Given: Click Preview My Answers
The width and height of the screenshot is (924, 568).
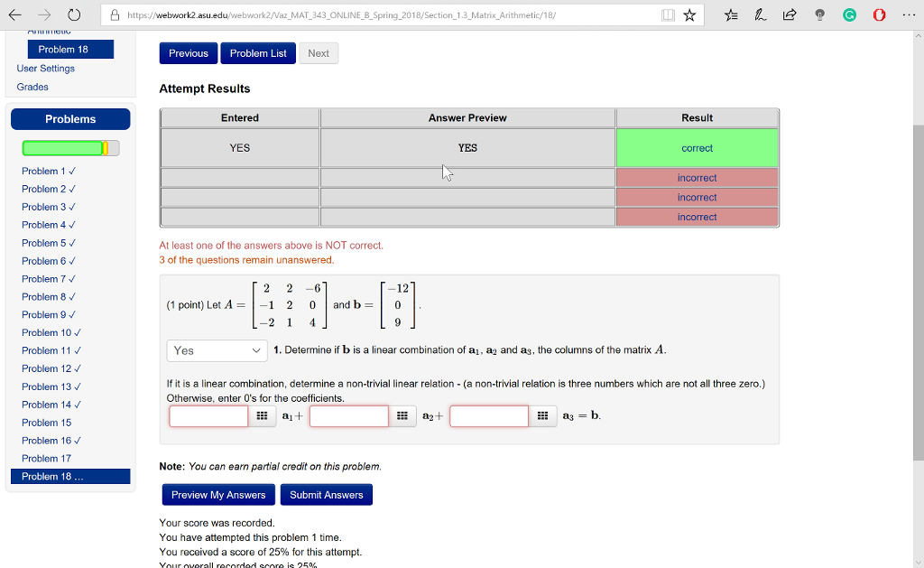Looking at the screenshot, I should coord(217,494).
